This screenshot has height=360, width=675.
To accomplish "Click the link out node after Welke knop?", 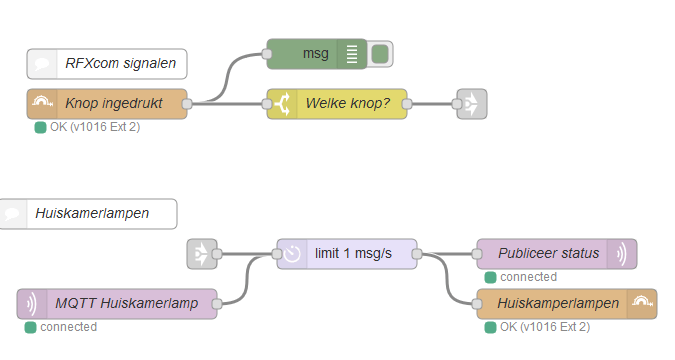I will point(472,104).
